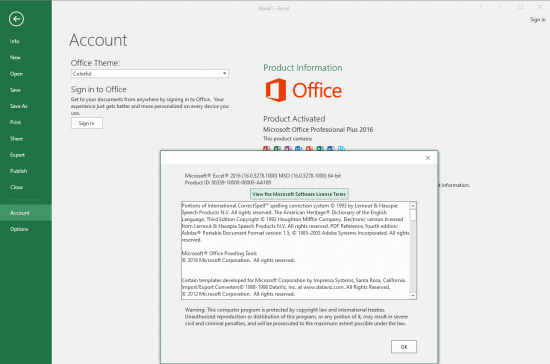Click the Sign In button under Sign in to Office
The height and width of the screenshot is (364, 550).
tap(87, 123)
